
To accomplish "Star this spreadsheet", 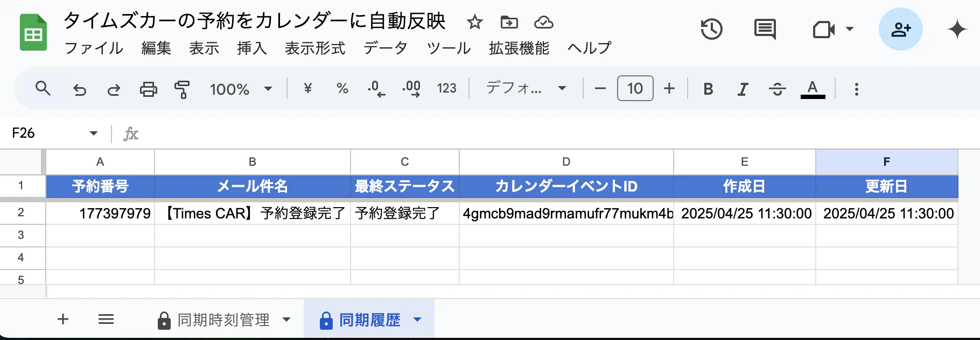I will (x=474, y=22).
